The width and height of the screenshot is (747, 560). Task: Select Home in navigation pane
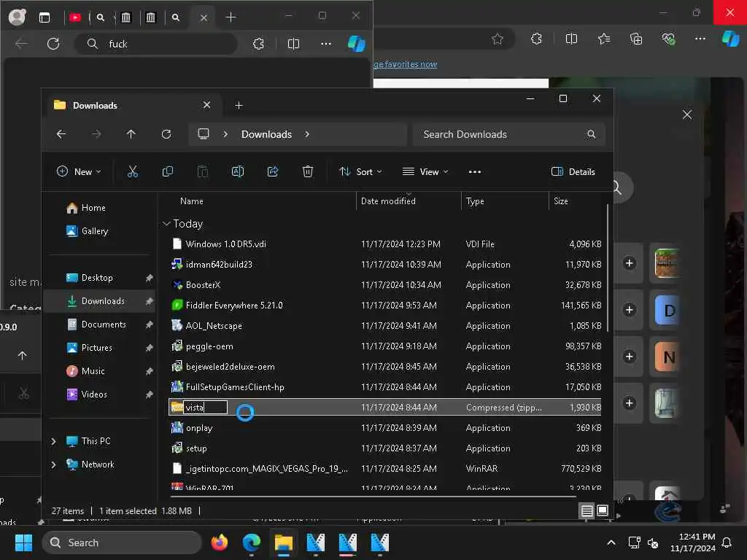pos(93,208)
